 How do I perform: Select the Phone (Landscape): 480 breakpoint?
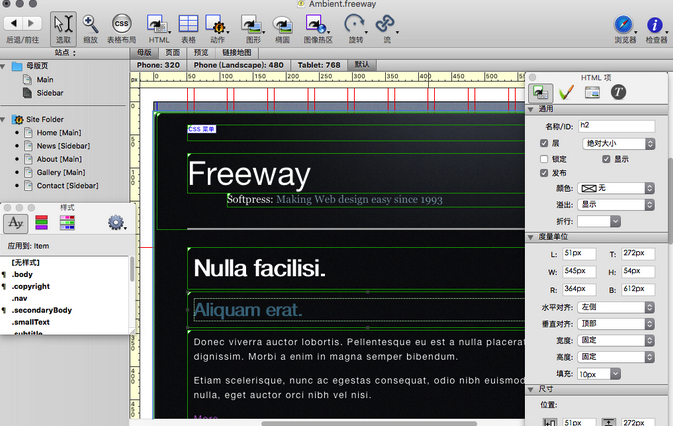tap(239, 65)
